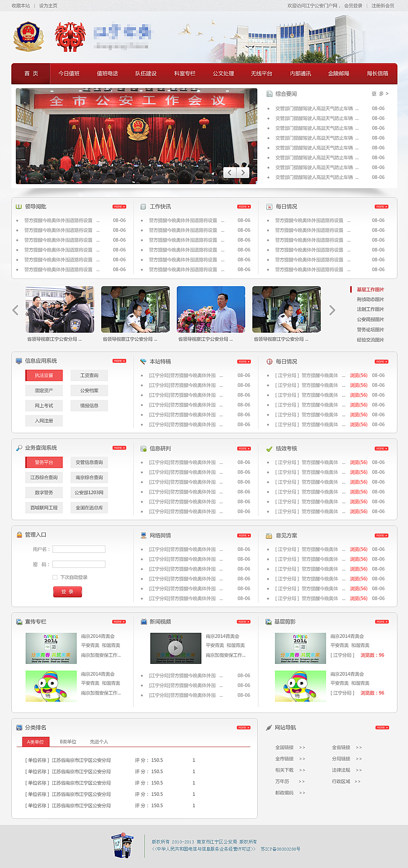This screenshot has width=408, height=868.
Task: Click the 设为主页 link
Action: (x=48, y=6)
